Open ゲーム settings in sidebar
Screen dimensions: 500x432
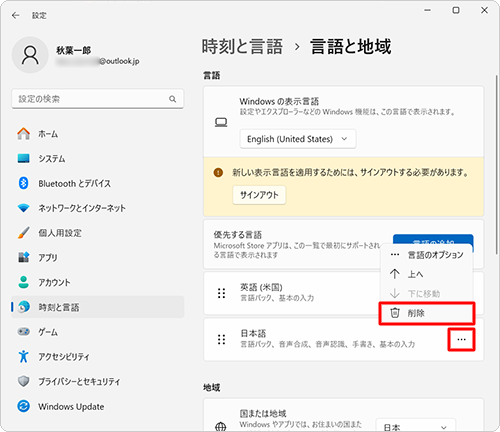(97, 332)
